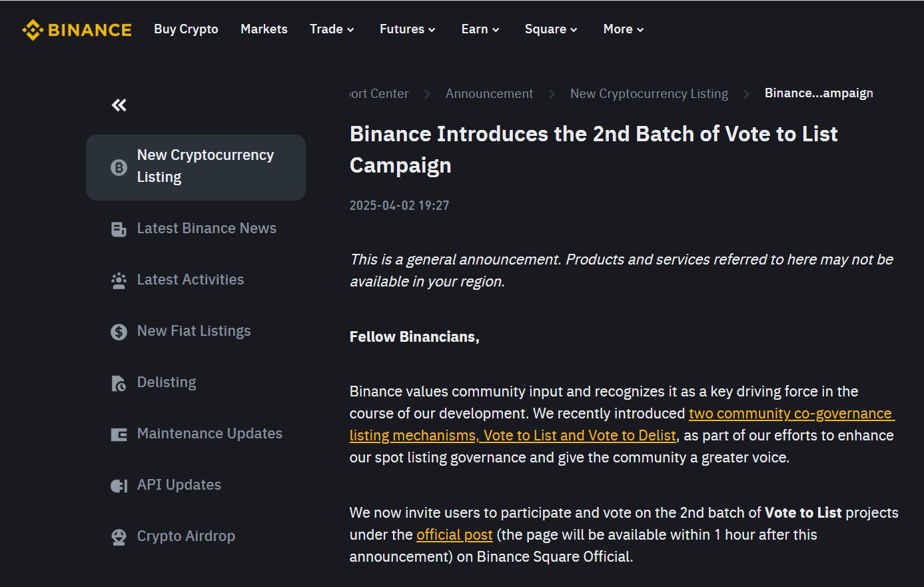The height and width of the screenshot is (587, 924).
Task: Click the Maintenance Updates icon
Action: point(119,434)
